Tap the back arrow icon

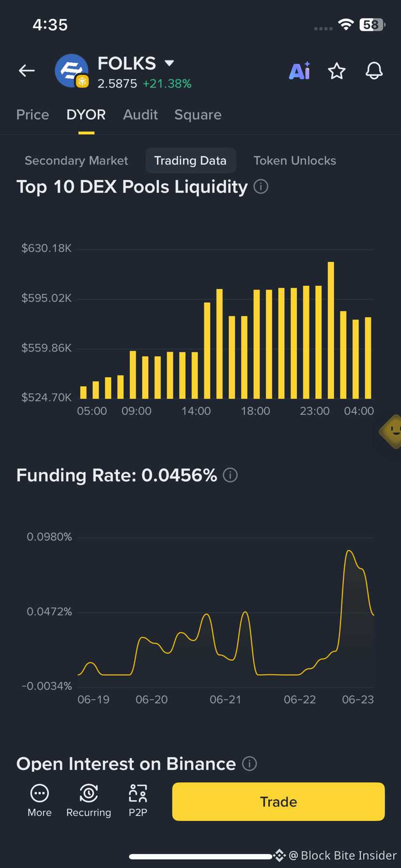(27, 71)
